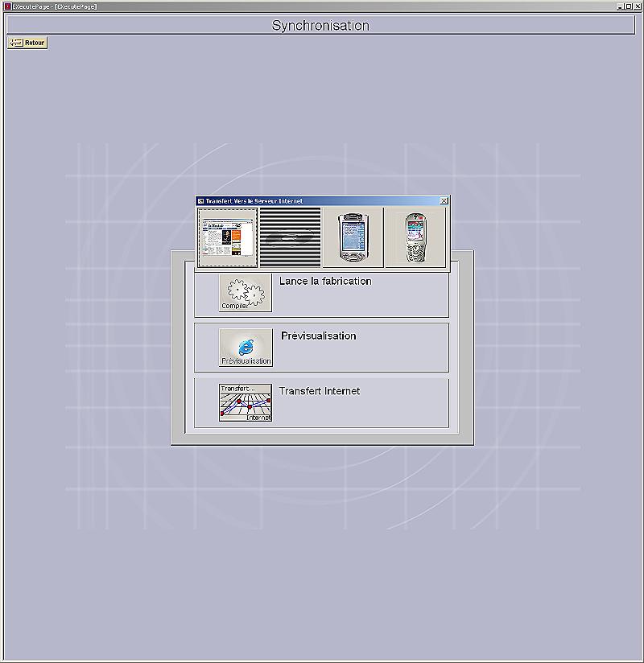
Task: Click the Retour back button
Action: (x=27, y=43)
